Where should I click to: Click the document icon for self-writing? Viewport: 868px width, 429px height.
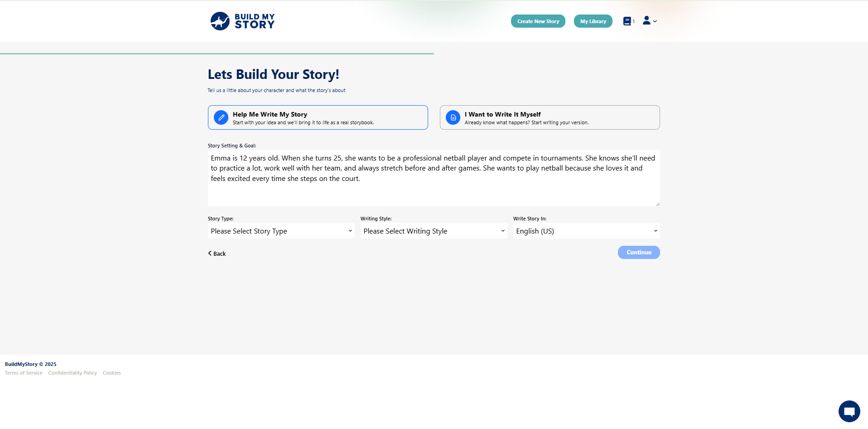[x=453, y=117]
